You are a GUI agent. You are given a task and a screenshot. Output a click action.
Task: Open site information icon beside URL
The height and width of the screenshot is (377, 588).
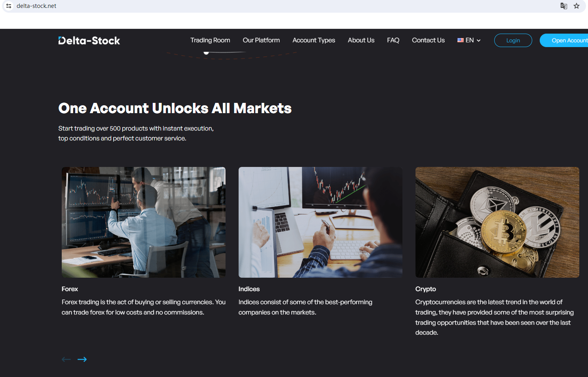9,6
